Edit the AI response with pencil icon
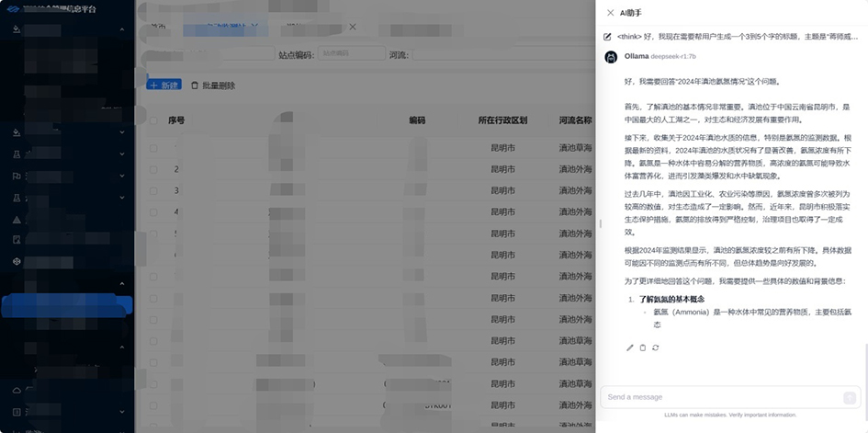The height and width of the screenshot is (433, 868). point(630,348)
